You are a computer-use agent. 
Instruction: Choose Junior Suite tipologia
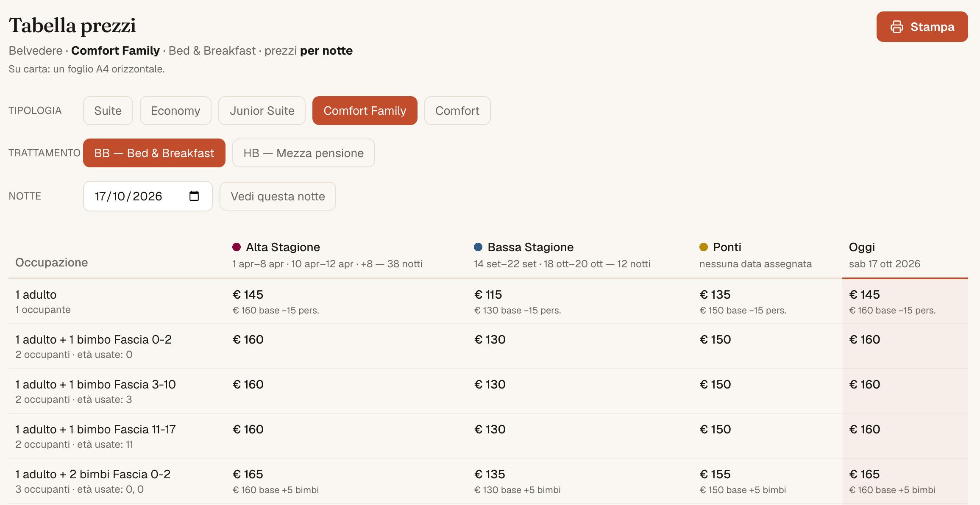[262, 111]
